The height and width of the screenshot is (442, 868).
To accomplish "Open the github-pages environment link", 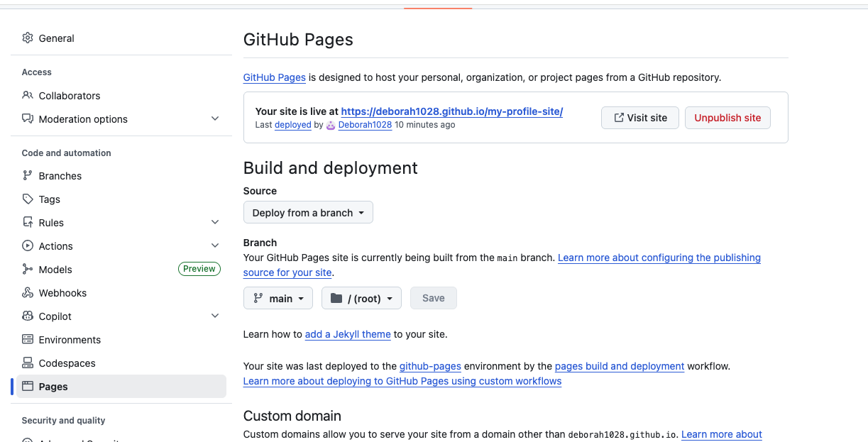I will pos(430,367).
